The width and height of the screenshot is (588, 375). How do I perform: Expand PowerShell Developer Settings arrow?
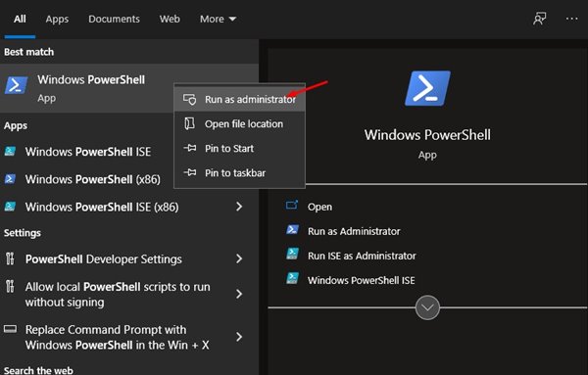(239, 258)
